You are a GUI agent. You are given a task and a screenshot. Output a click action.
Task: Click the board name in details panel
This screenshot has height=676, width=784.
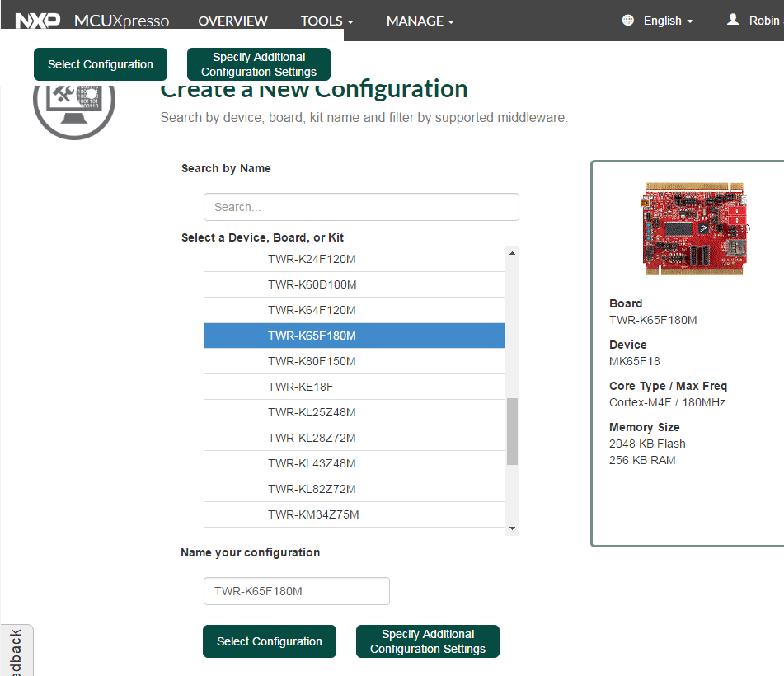653,320
